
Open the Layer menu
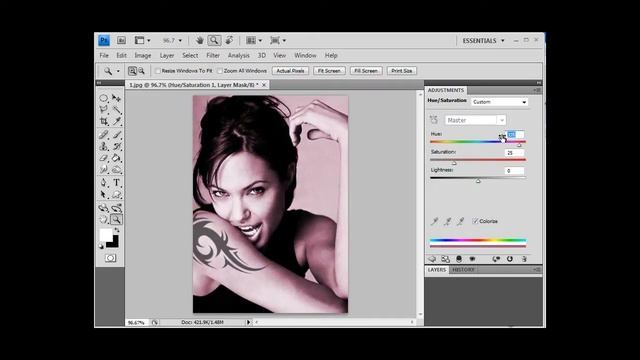coord(167,56)
